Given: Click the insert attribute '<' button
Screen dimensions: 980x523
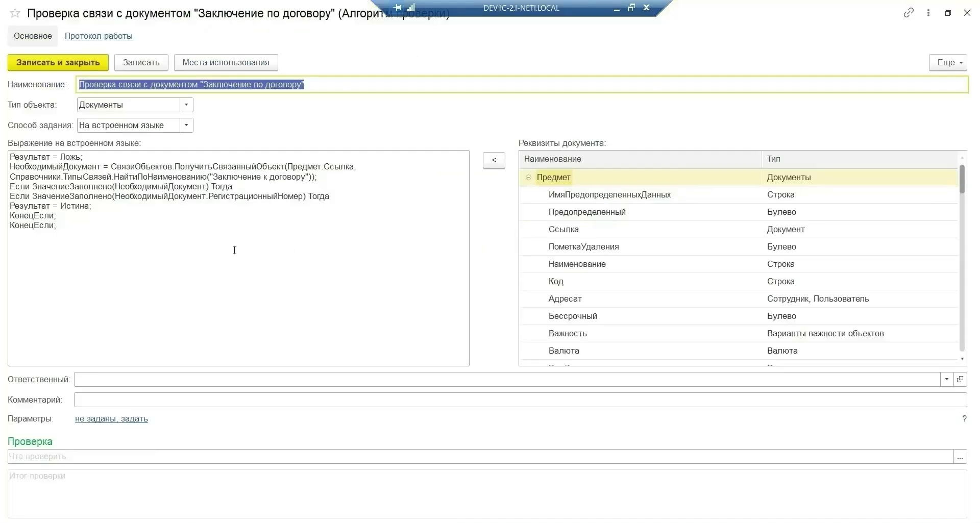Looking at the screenshot, I should pyautogui.click(x=494, y=160).
